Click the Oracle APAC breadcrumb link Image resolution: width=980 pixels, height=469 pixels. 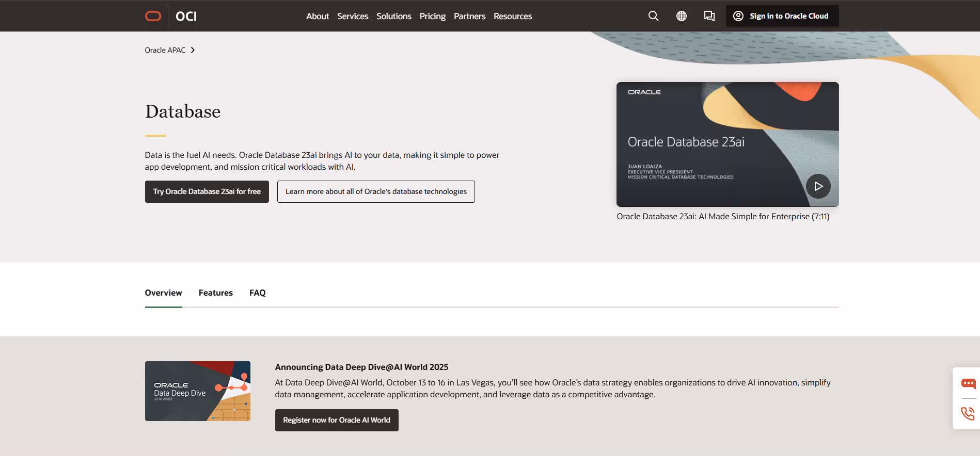coord(165,50)
